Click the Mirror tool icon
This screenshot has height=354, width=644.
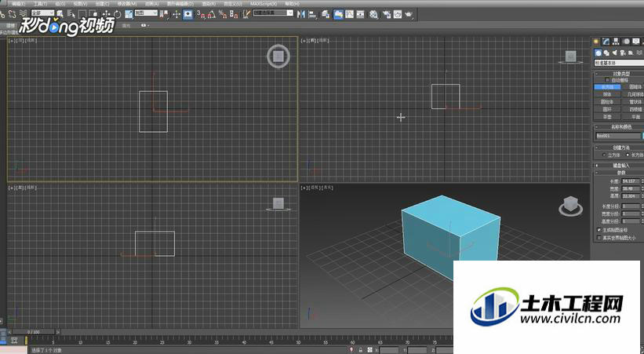(x=301, y=14)
